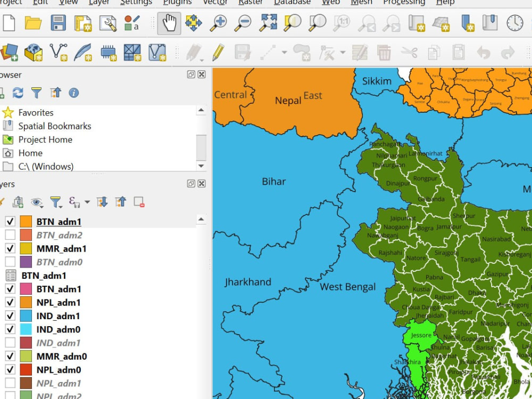Toggle the NPL_adm0 layer checkbox
The image size is (532, 399).
click(10, 370)
